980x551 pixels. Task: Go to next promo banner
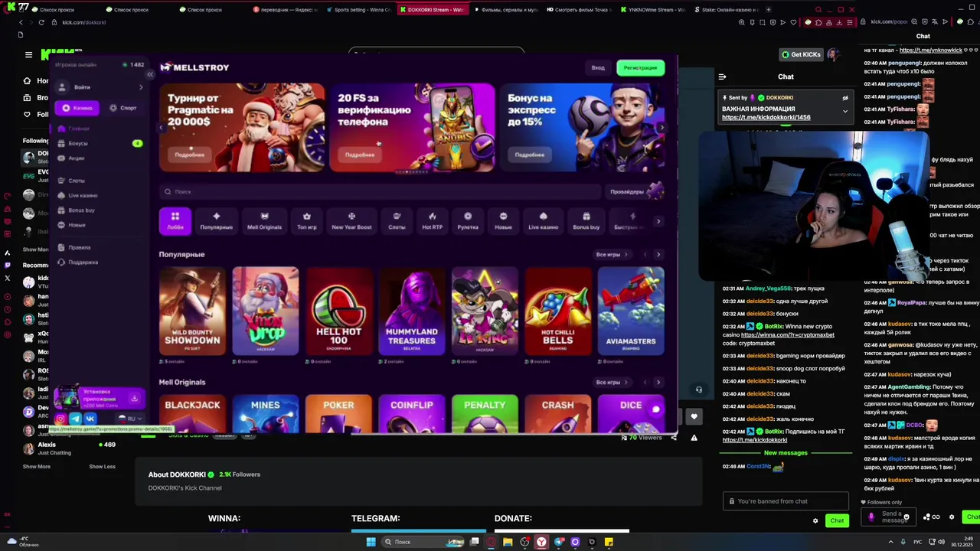tap(661, 128)
